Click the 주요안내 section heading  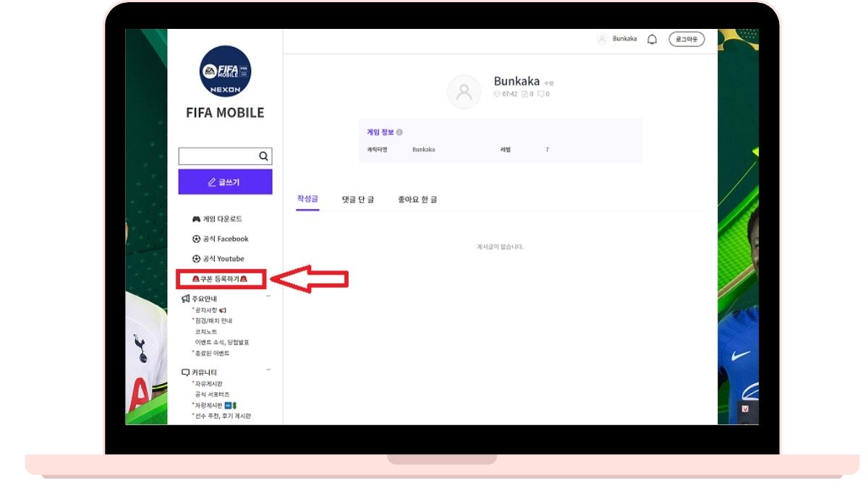(x=205, y=299)
